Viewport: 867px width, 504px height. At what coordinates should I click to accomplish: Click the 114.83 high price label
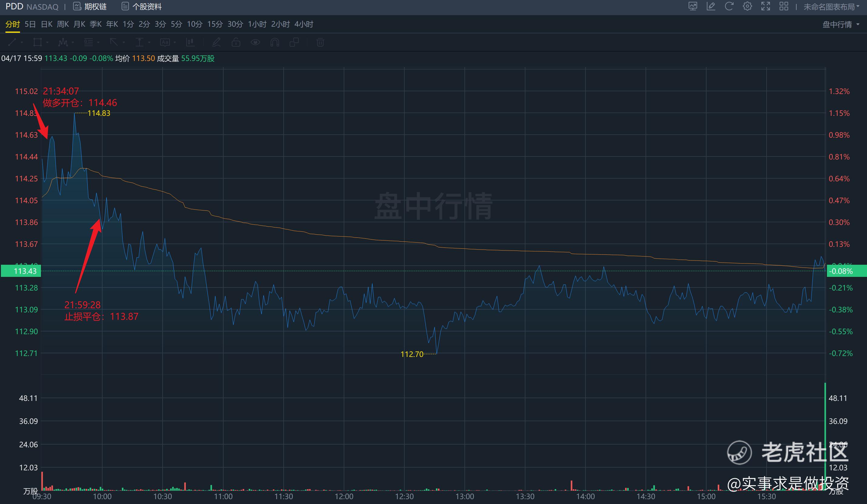[99, 113]
